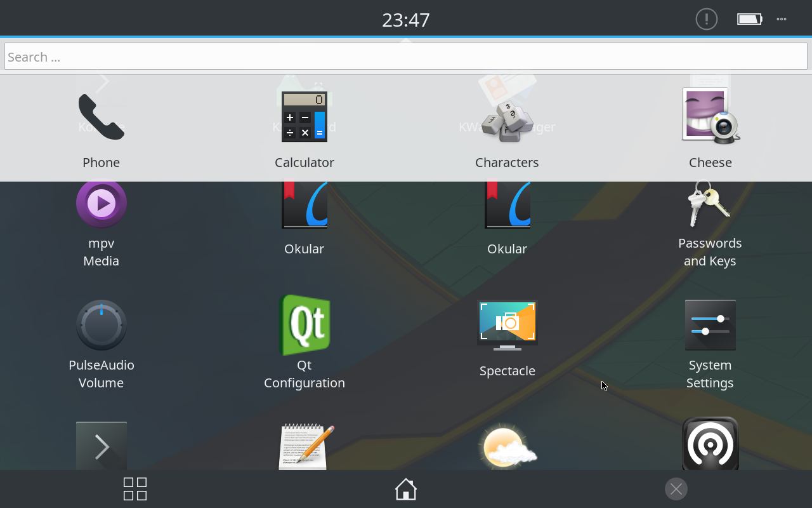The width and height of the screenshot is (812, 508).
Task: Open the notepad with pencil app
Action: coord(304,446)
